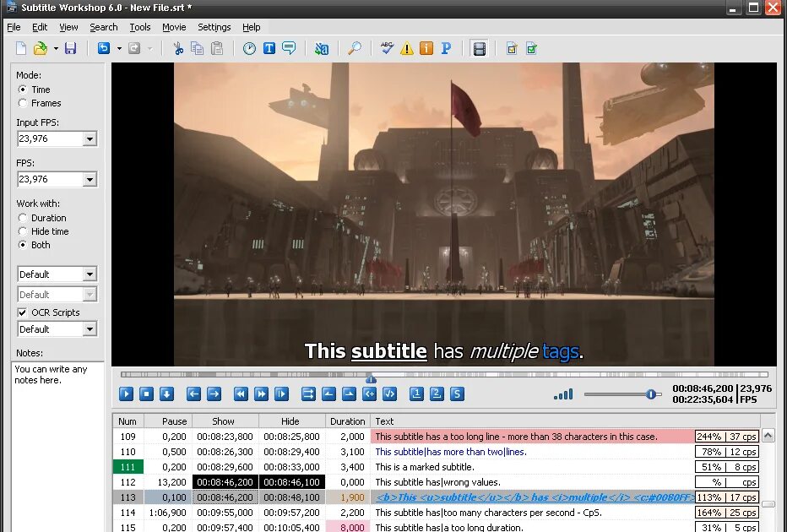787x532 pixels.
Task: Open the enabled Default dropdown below Both
Action: coord(90,274)
